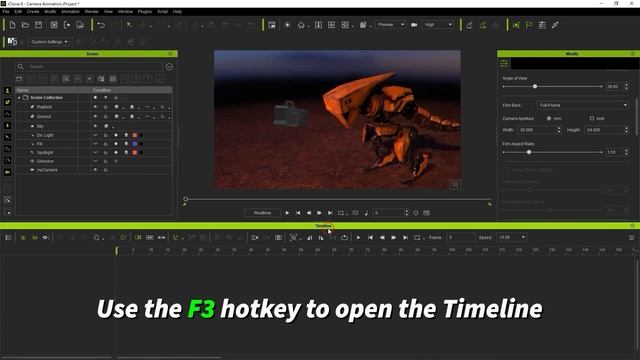Click the viewport Play button

(287, 213)
